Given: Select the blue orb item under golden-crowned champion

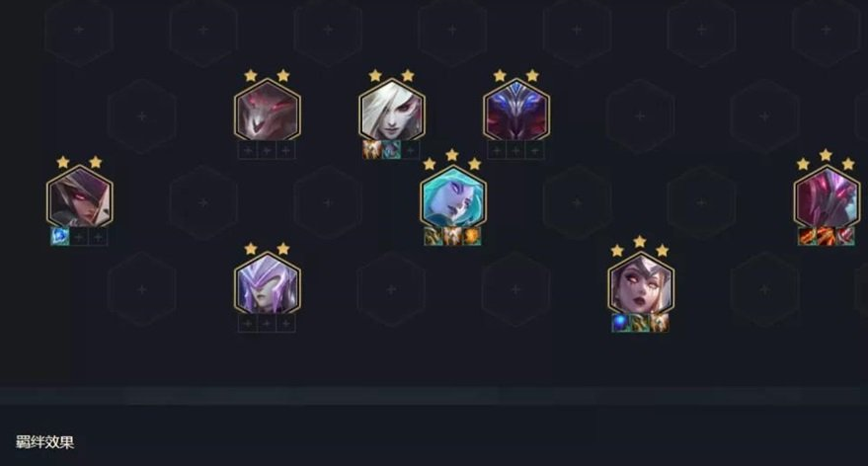Looking at the screenshot, I should [x=620, y=323].
